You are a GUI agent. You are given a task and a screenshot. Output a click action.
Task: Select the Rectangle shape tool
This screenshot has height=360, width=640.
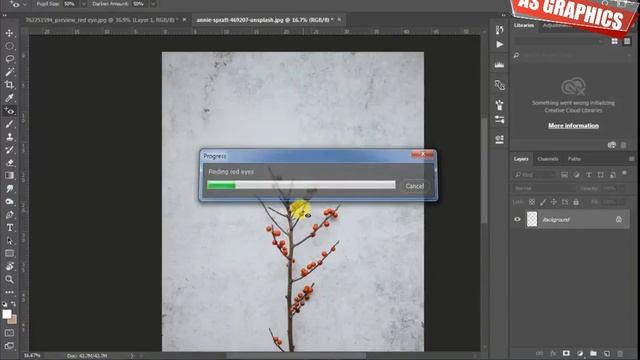click(9, 253)
